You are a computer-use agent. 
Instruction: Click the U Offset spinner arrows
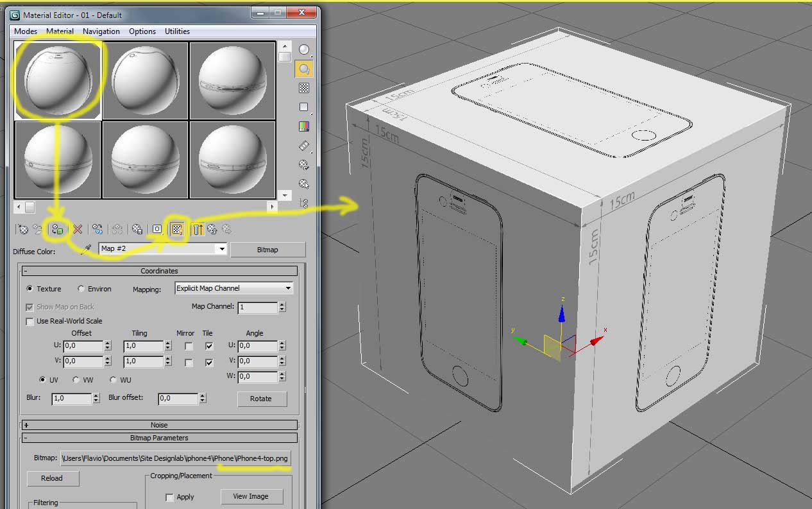coord(108,345)
